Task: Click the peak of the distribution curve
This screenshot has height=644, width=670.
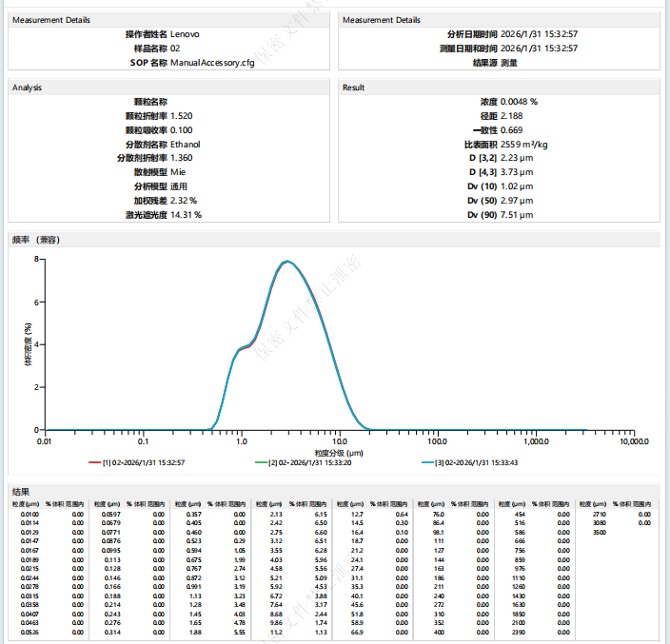Action: point(286,261)
